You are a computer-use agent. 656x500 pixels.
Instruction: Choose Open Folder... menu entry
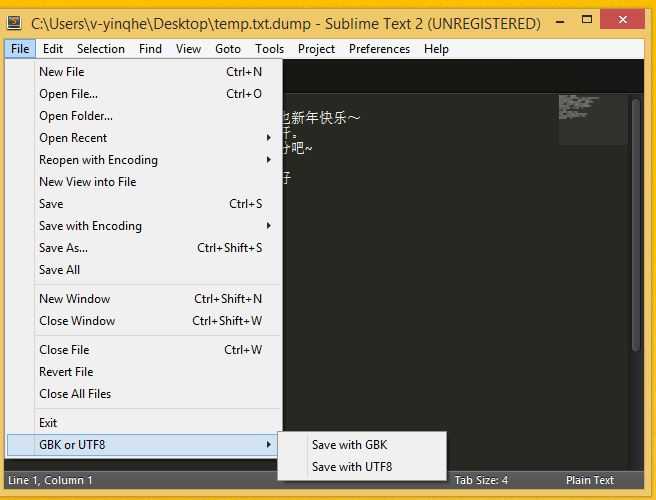(x=144, y=116)
